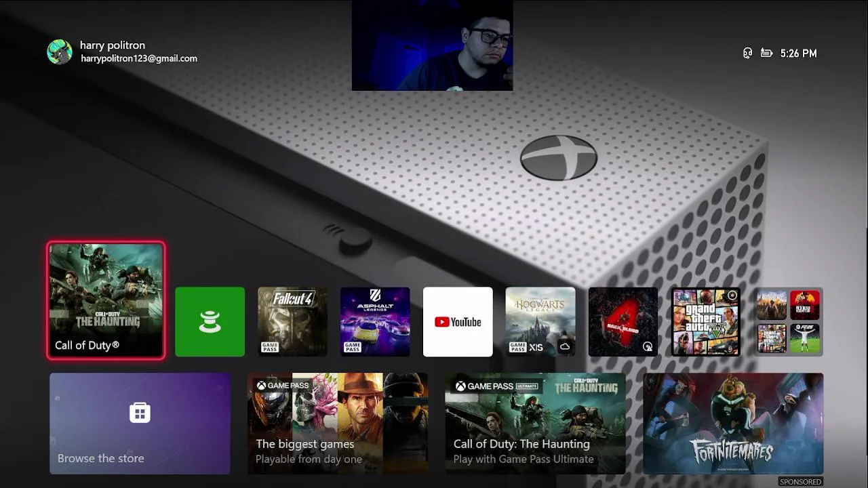Screen dimensions: 868x488
Task: Open the Fortnitemares sponsored card
Action: 733,424
